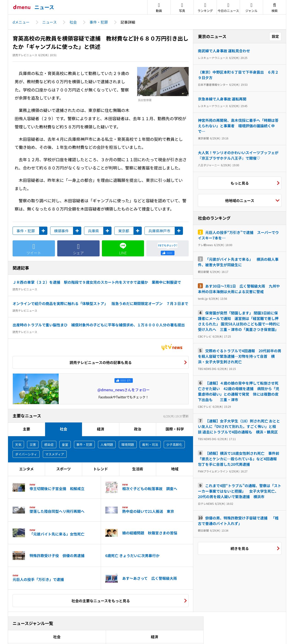Switch to the スポーツ news tab
Image resolution: width=294 pixels, height=644 pixels.
[63, 469]
